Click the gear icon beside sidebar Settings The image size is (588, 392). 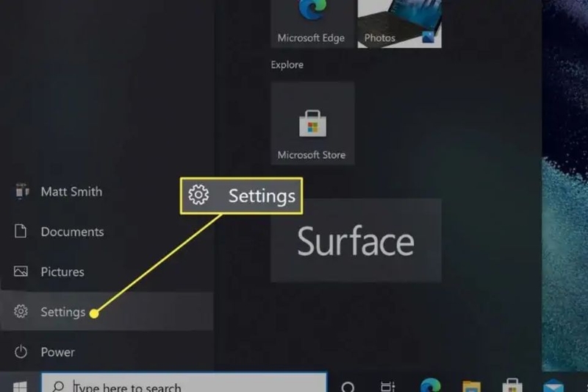click(21, 311)
